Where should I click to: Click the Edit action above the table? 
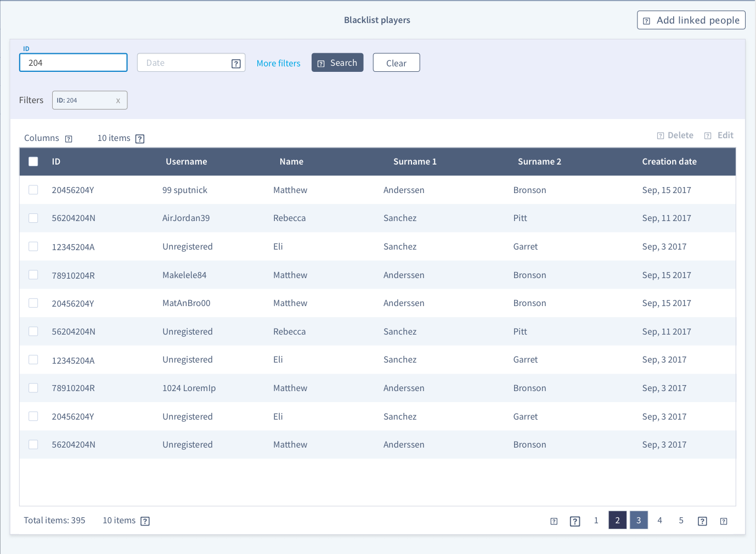(719, 135)
